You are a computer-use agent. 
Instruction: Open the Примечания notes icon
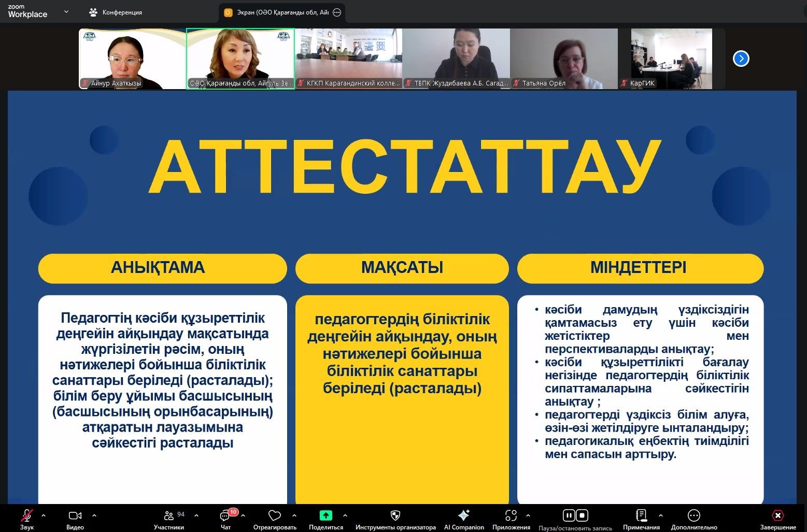(641, 515)
